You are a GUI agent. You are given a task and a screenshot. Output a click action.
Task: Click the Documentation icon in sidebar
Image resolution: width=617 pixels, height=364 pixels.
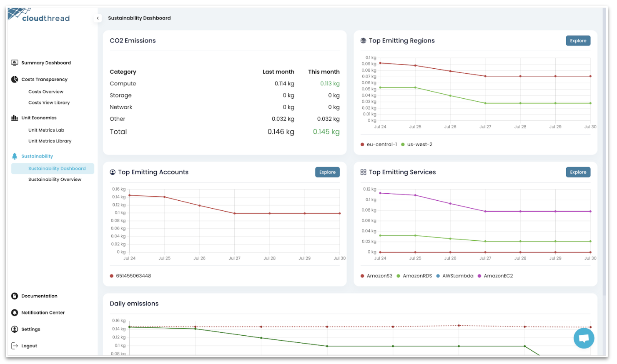pos(15,296)
